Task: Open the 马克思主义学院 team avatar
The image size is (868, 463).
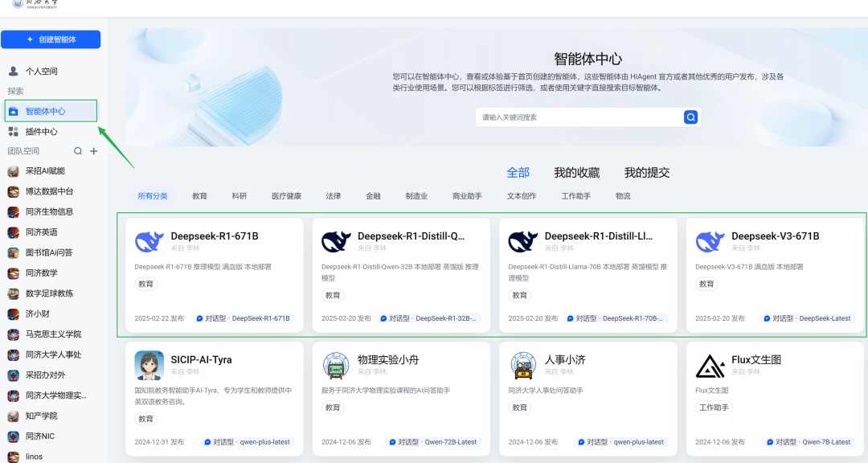Action: coord(14,334)
